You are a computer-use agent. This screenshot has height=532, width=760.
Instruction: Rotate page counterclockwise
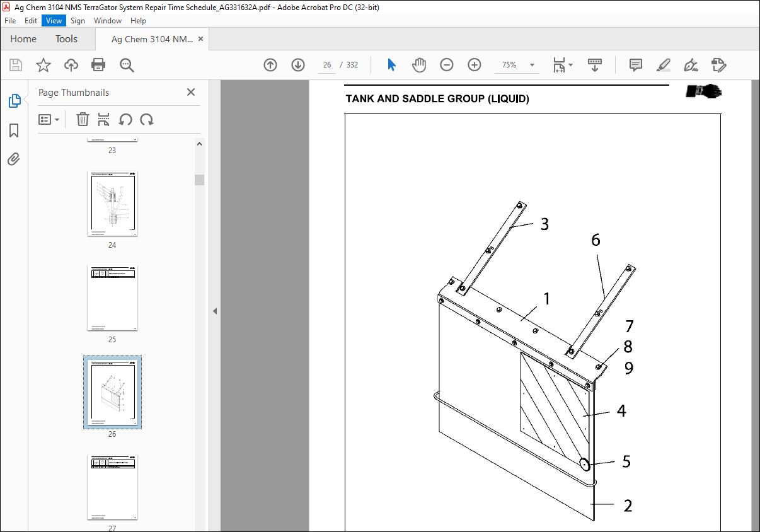click(x=125, y=119)
